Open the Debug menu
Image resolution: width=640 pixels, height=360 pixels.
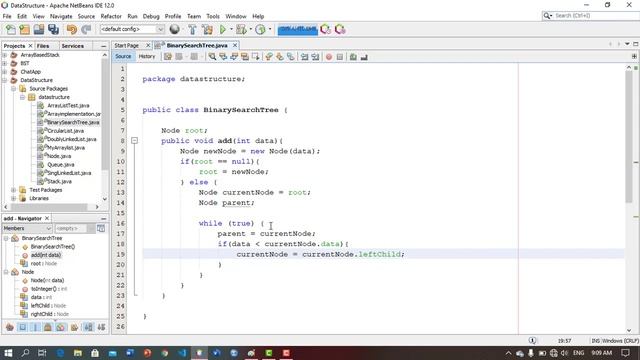click(x=151, y=16)
